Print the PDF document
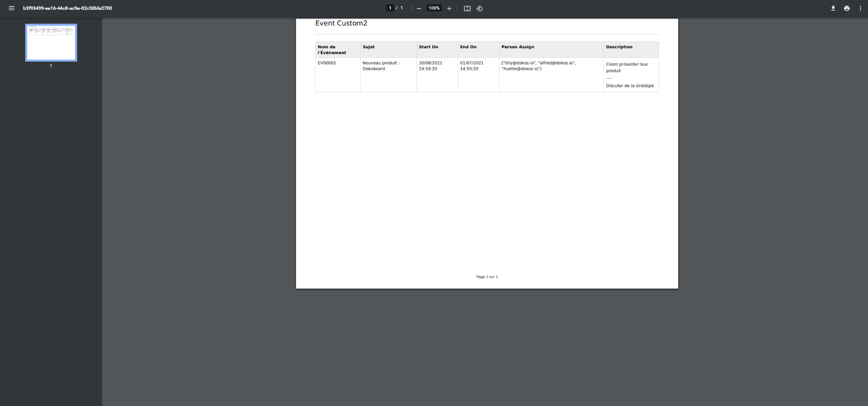The image size is (868, 406). [x=846, y=8]
